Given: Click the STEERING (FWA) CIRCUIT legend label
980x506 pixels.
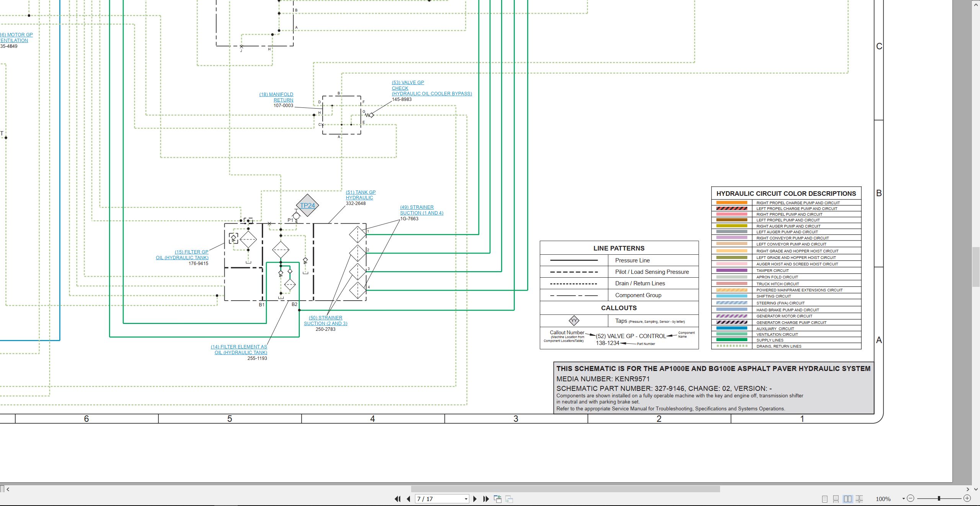Looking at the screenshot, I should 781,303.
